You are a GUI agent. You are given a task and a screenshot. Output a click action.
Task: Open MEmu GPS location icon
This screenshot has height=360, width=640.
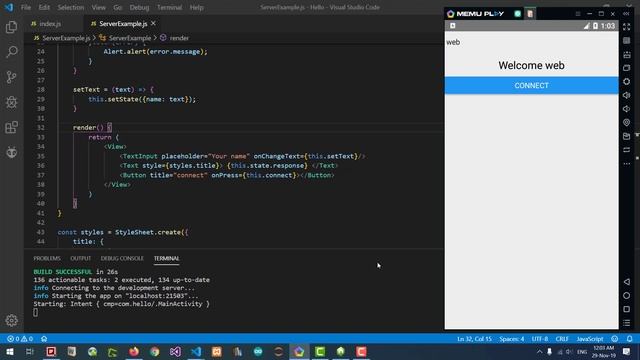click(627, 122)
